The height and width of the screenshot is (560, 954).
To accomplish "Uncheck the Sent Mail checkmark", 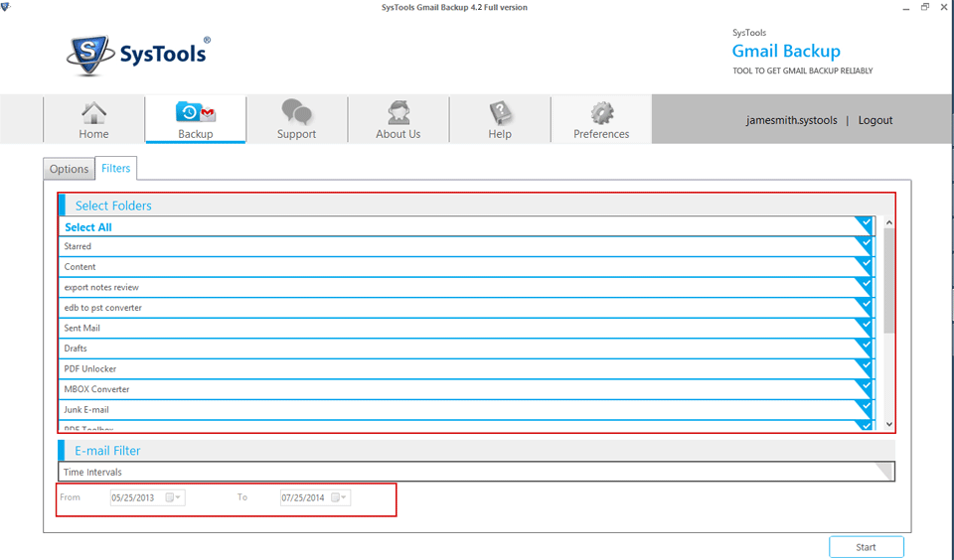I will pyautogui.click(x=864, y=327).
